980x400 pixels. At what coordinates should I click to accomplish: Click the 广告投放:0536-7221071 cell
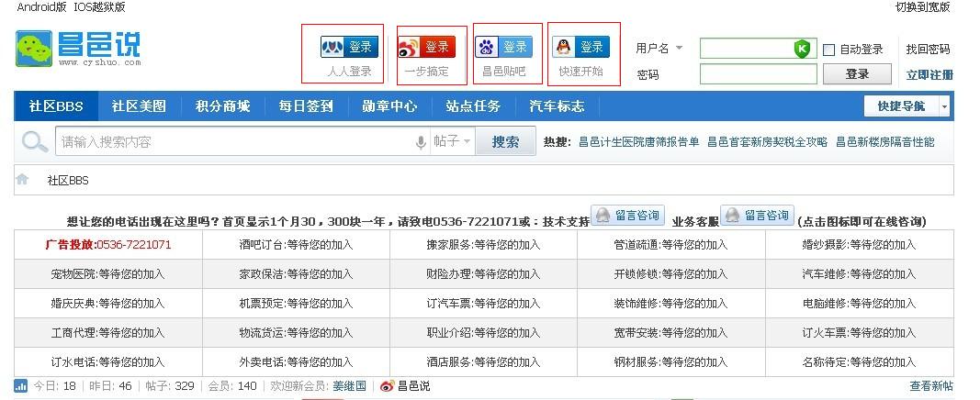click(x=108, y=245)
